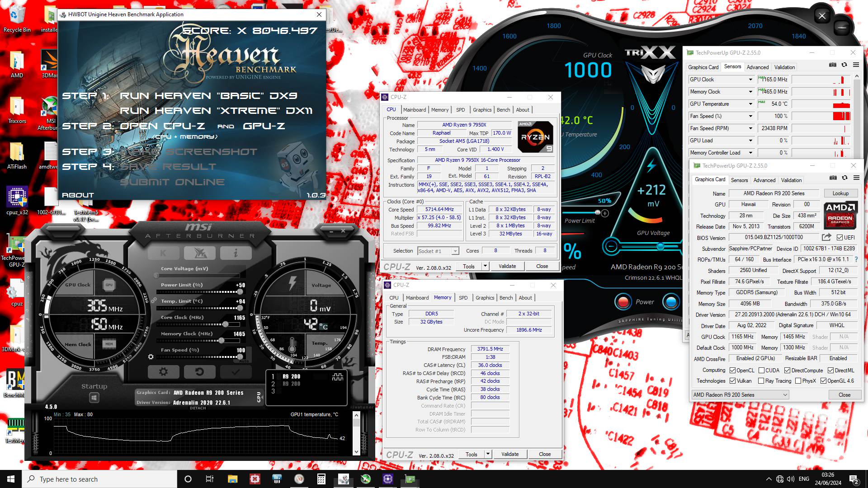Open CPU-Z Selection 'Socket #1' dropdown
Viewport: 868px width, 488px height.
[x=438, y=251]
